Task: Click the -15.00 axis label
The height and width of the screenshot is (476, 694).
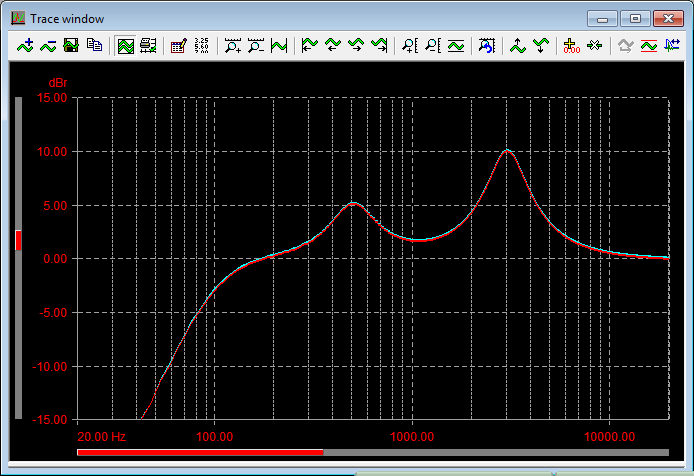Action: coord(50,419)
